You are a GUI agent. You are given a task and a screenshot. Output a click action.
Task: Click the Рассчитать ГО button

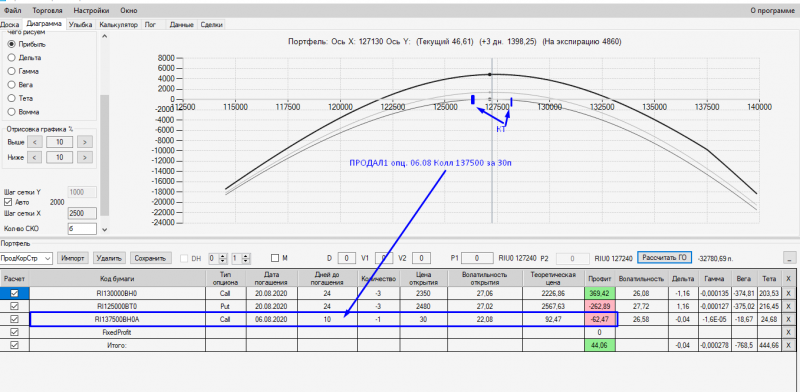coord(664,258)
